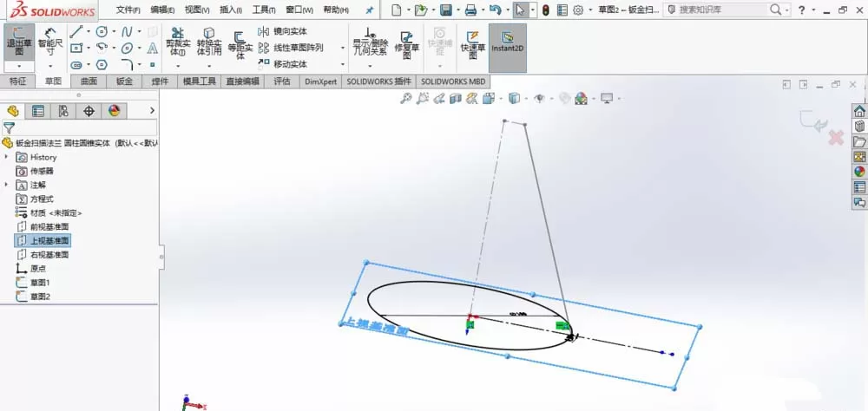The image size is (868, 411).
Task: Open the 文件(F) menu
Action: pos(128,10)
